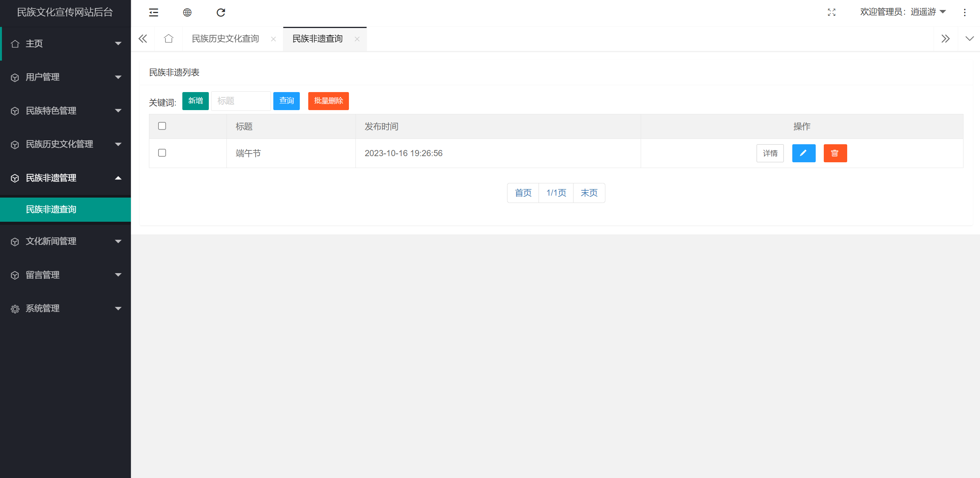Switch to the 民族历史文化查询 tab
Screen dimensions: 980x478
click(x=225, y=39)
